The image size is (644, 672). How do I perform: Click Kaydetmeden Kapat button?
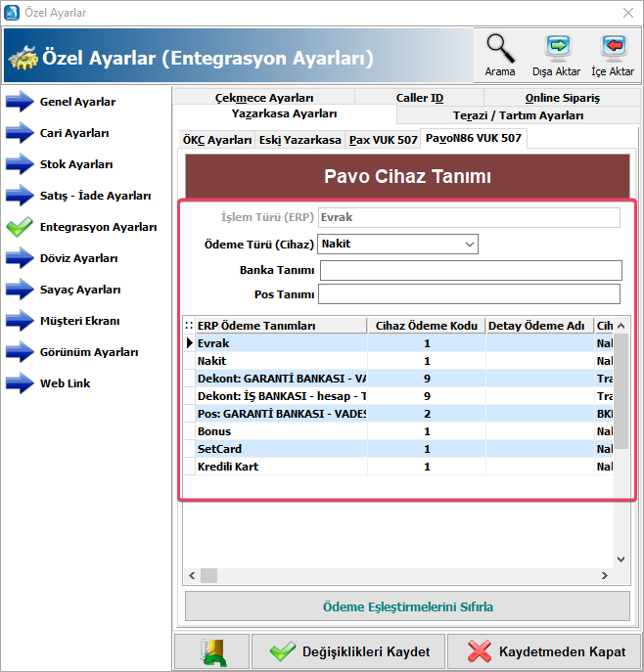(544, 651)
